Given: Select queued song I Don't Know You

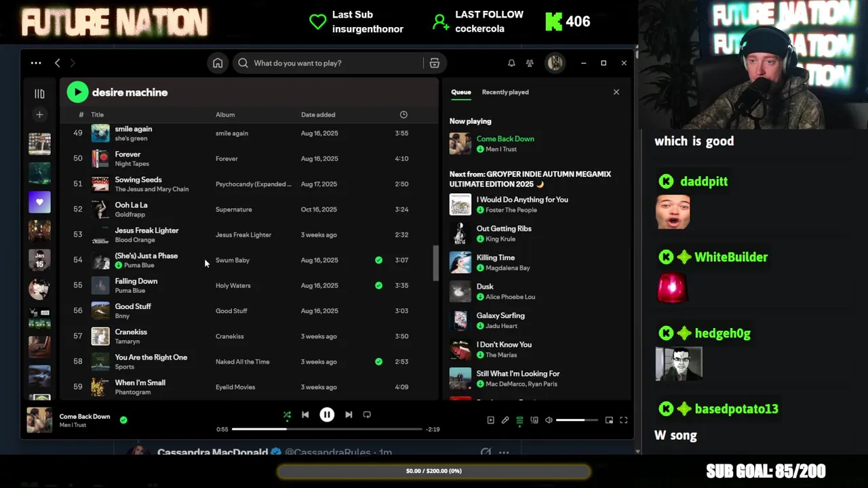Looking at the screenshot, I should [x=536, y=350].
